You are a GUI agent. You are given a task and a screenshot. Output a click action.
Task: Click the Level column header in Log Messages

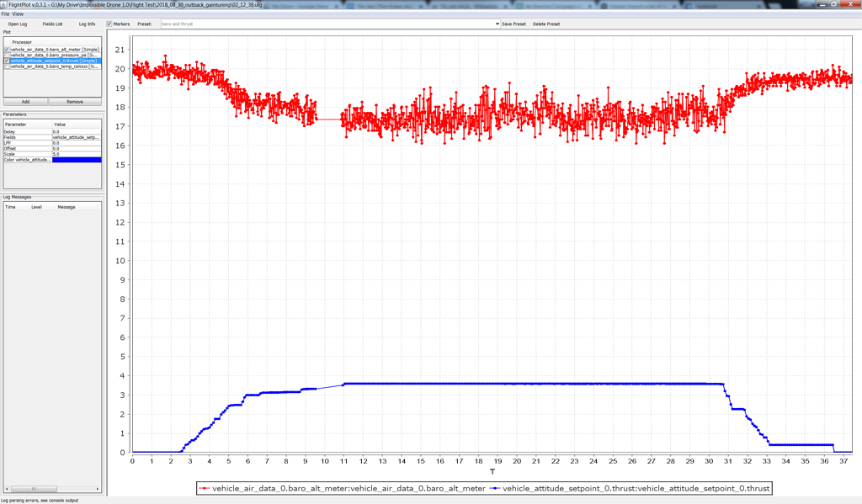pyautogui.click(x=37, y=206)
